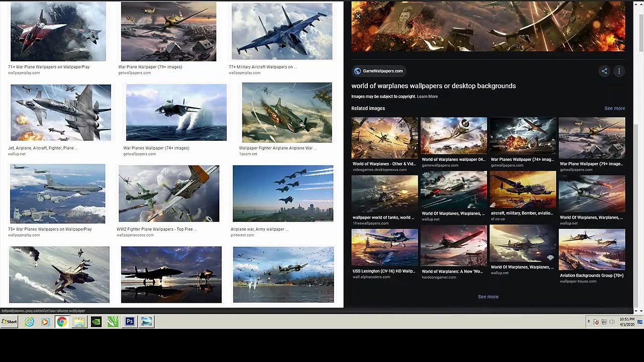Open Action Center flag icon
The height and width of the screenshot is (362, 644).
pyautogui.click(x=596, y=322)
